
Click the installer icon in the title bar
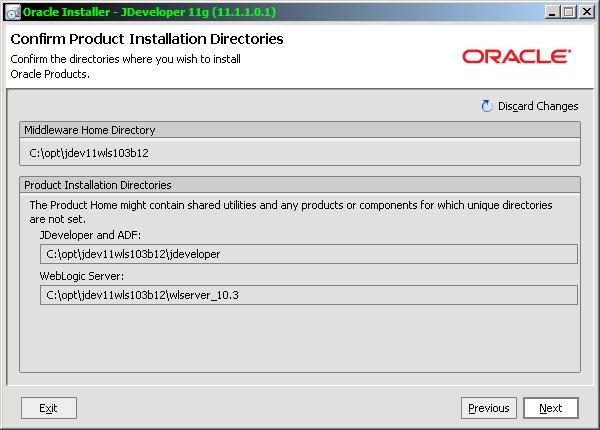[x=13, y=12]
